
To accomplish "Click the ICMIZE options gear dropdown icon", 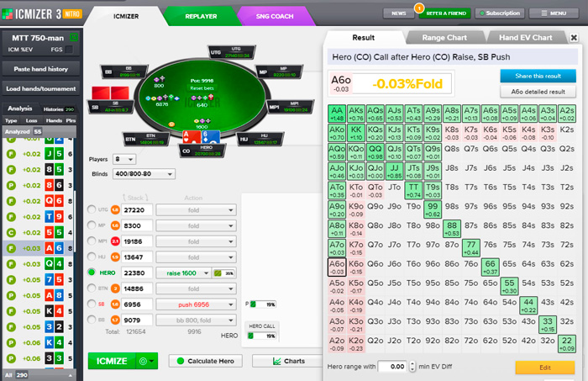I will point(146,361).
